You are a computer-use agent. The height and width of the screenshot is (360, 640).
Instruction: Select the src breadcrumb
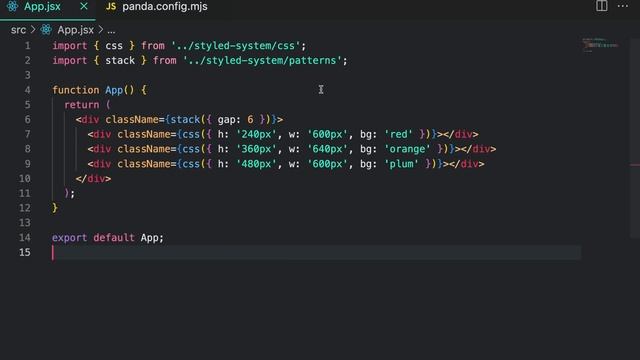18,30
